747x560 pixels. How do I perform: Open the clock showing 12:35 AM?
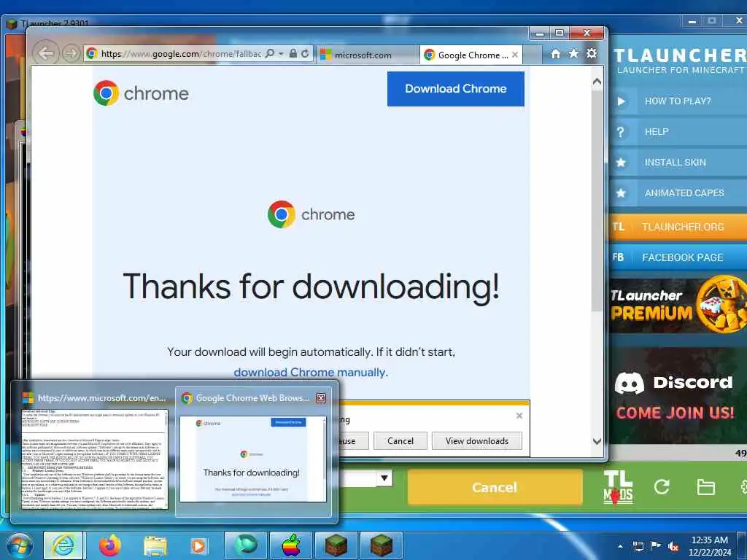709,546
